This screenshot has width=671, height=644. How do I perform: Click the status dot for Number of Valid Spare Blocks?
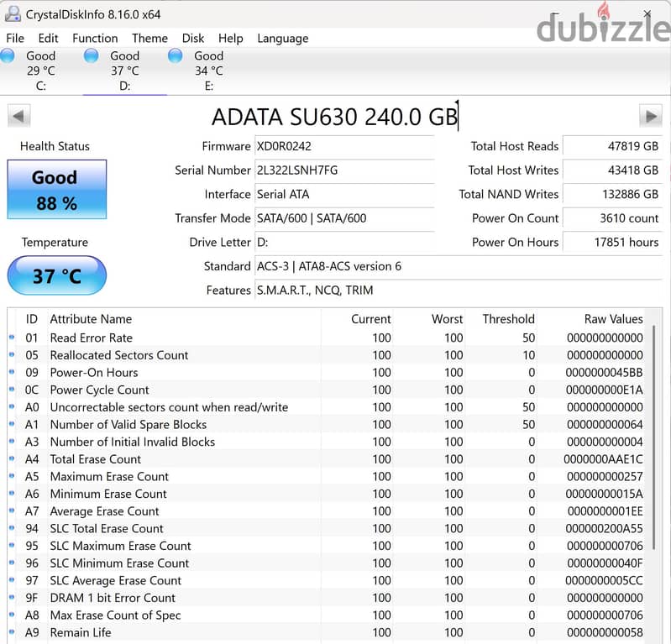(12, 424)
